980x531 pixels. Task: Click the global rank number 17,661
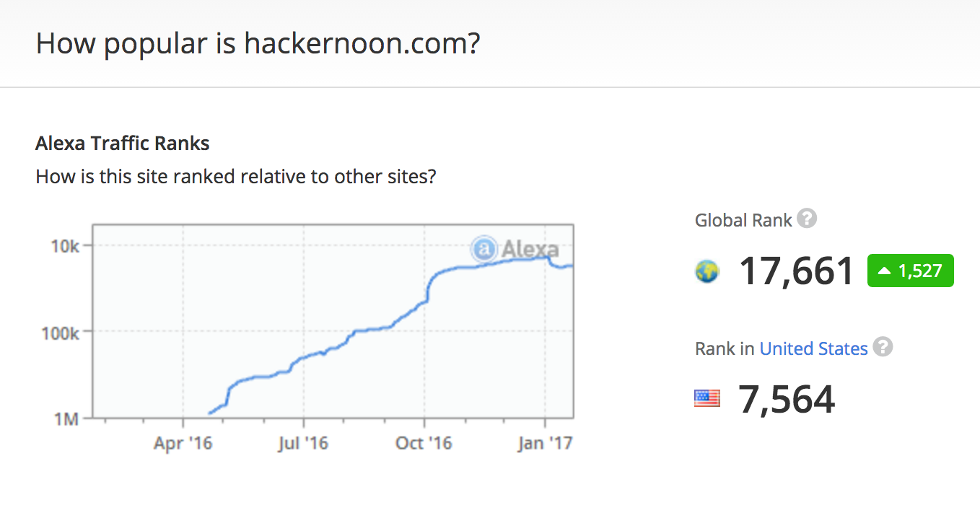[x=797, y=271]
